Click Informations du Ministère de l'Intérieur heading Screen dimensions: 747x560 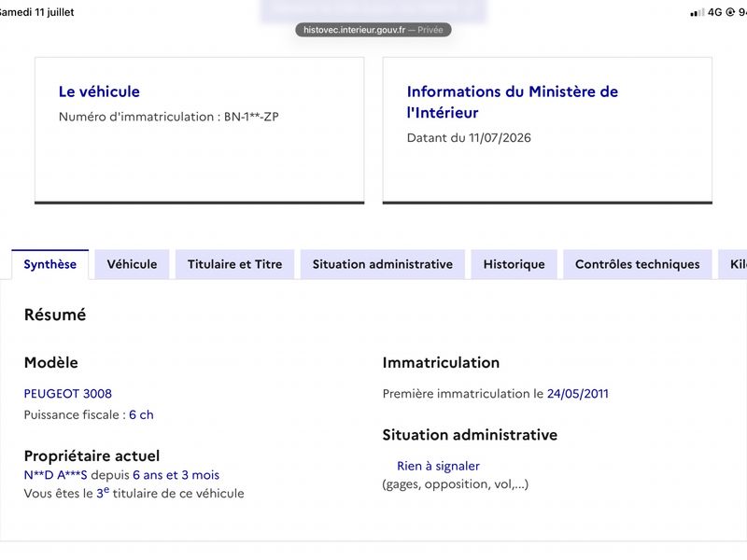tap(512, 102)
